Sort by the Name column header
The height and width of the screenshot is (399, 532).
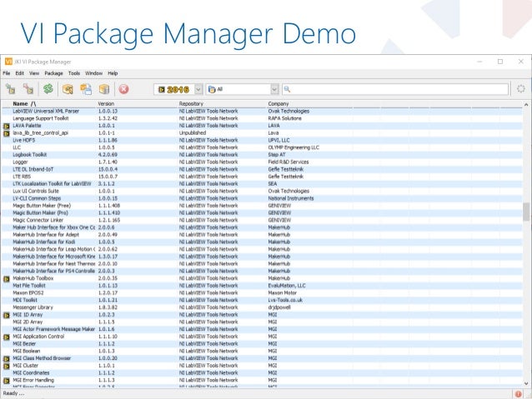(x=24, y=104)
